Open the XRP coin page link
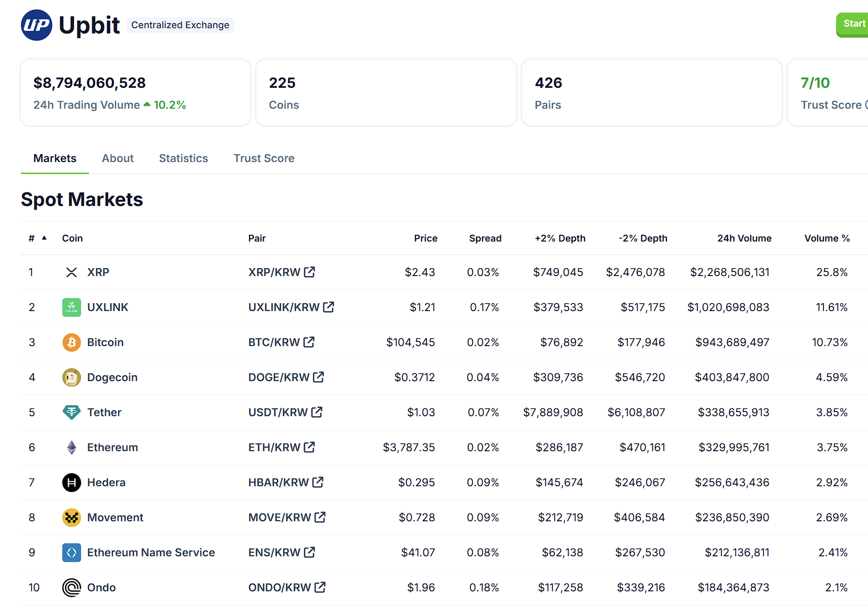This screenshot has width=868, height=606. click(x=98, y=272)
